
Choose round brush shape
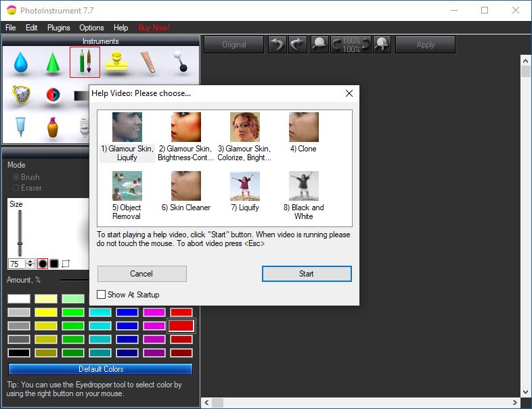[x=43, y=264]
